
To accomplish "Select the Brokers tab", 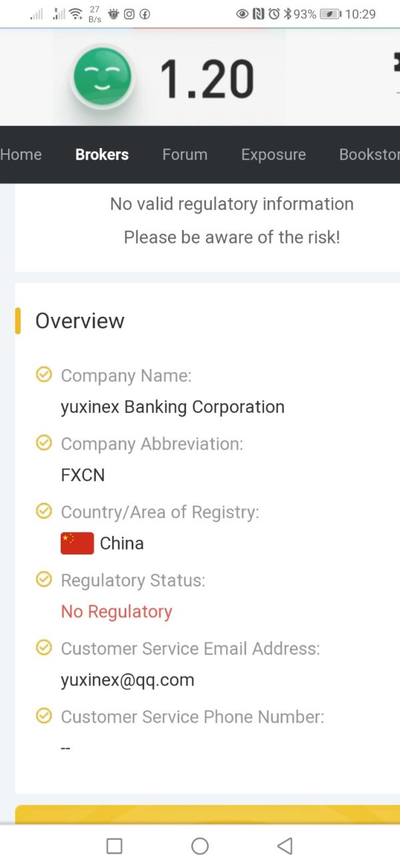I will (102, 154).
